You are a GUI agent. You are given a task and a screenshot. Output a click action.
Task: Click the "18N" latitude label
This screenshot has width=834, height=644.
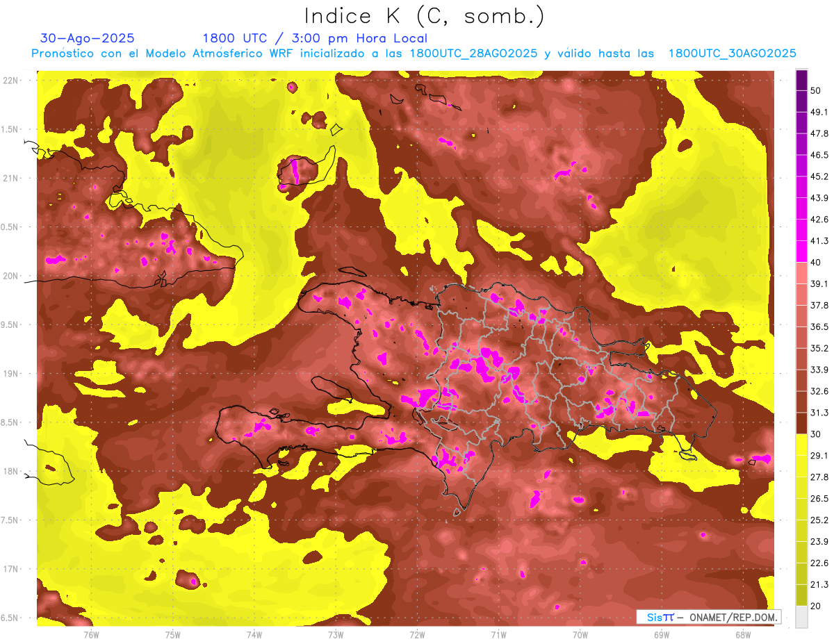(x=10, y=471)
